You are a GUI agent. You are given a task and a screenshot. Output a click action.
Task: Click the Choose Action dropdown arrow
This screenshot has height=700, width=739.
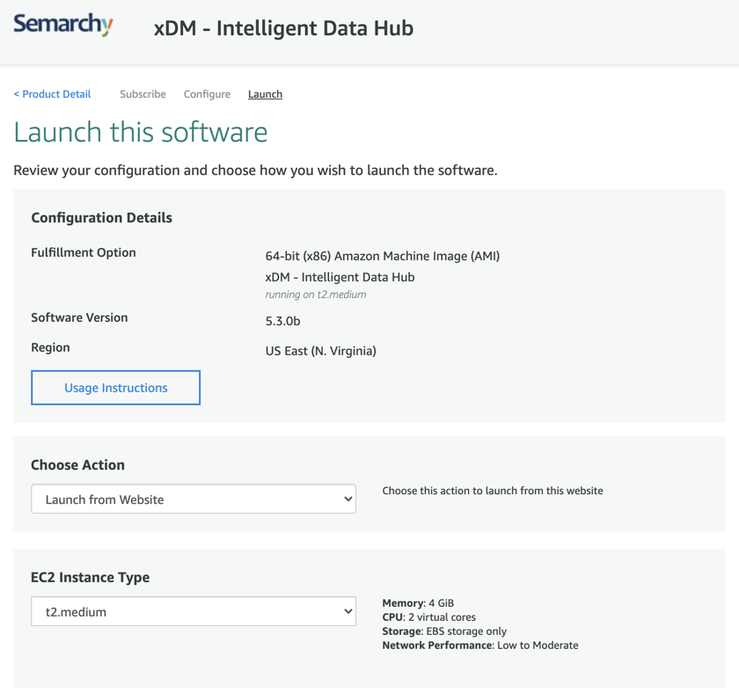coord(348,499)
